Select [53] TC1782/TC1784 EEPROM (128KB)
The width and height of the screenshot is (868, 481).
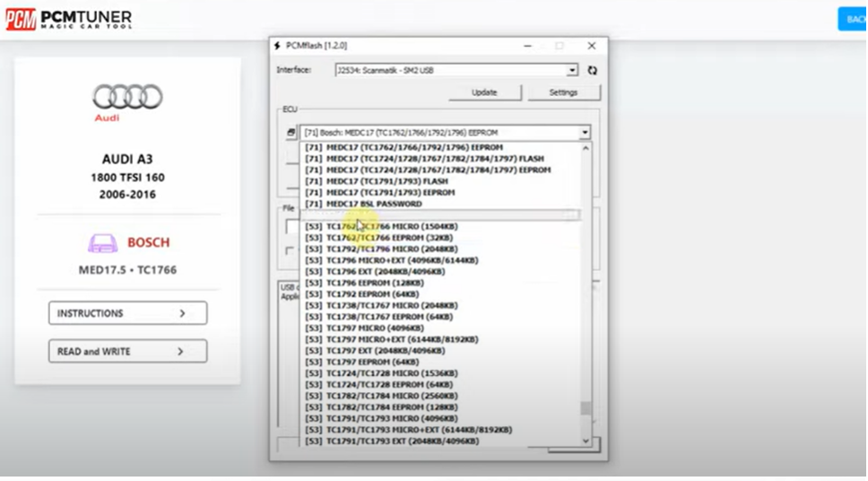point(440,407)
